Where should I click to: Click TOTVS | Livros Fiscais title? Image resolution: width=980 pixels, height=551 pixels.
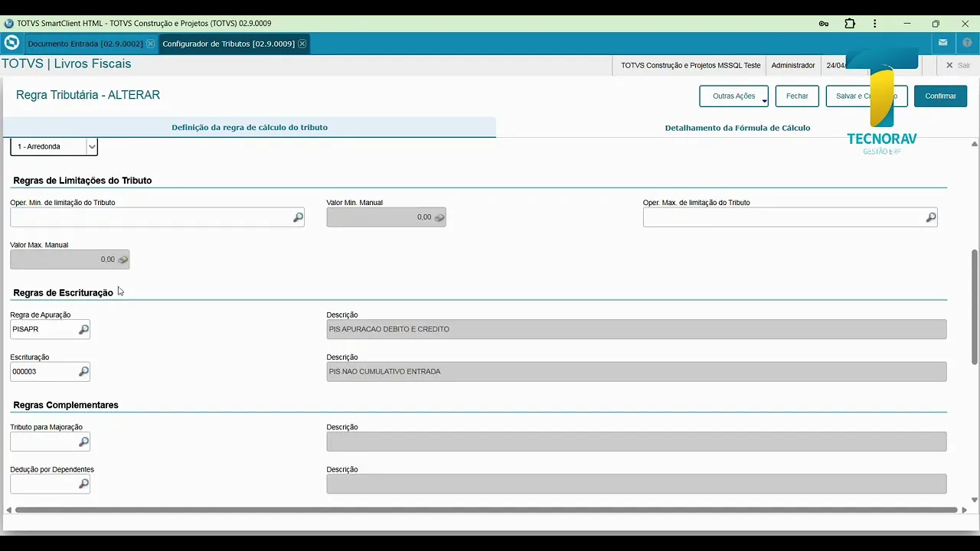coord(67,64)
